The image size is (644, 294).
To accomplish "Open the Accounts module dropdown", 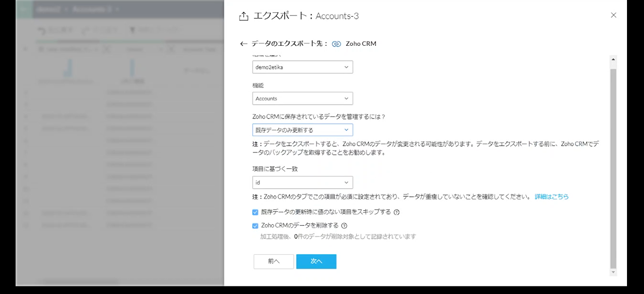I will coord(302,99).
